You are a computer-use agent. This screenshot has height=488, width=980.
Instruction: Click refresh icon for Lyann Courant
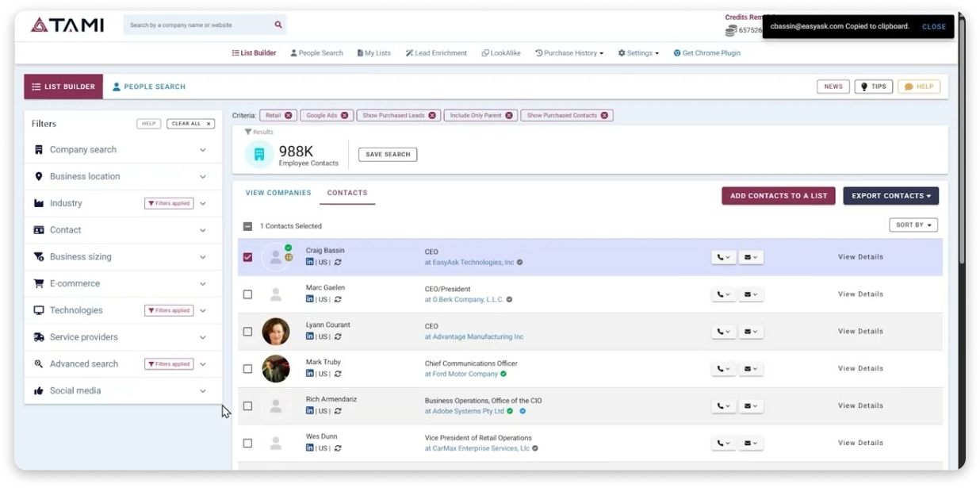pos(338,337)
